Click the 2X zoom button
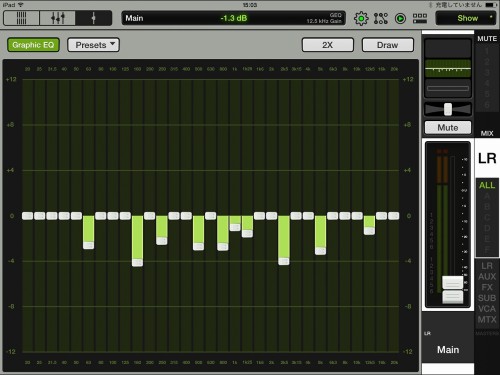 (328, 45)
